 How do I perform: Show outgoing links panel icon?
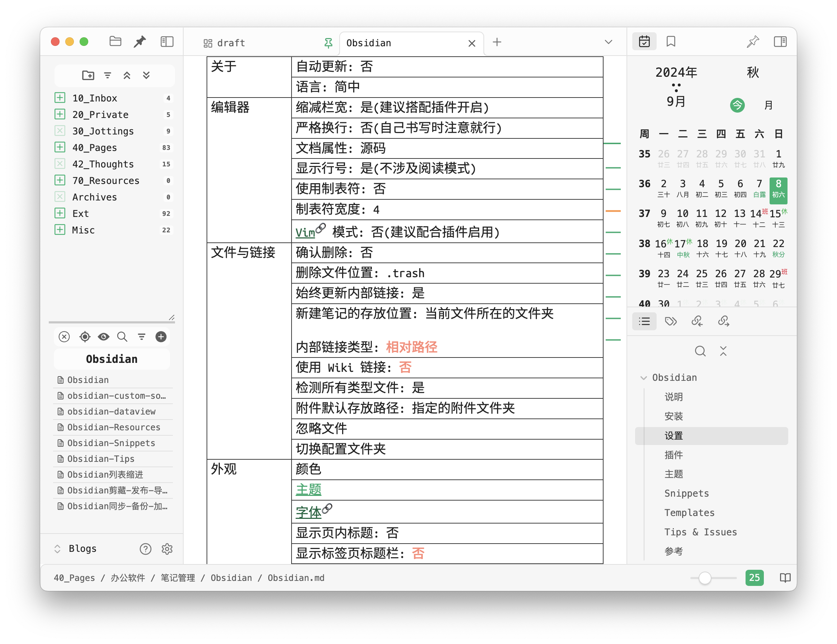[x=723, y=321]
